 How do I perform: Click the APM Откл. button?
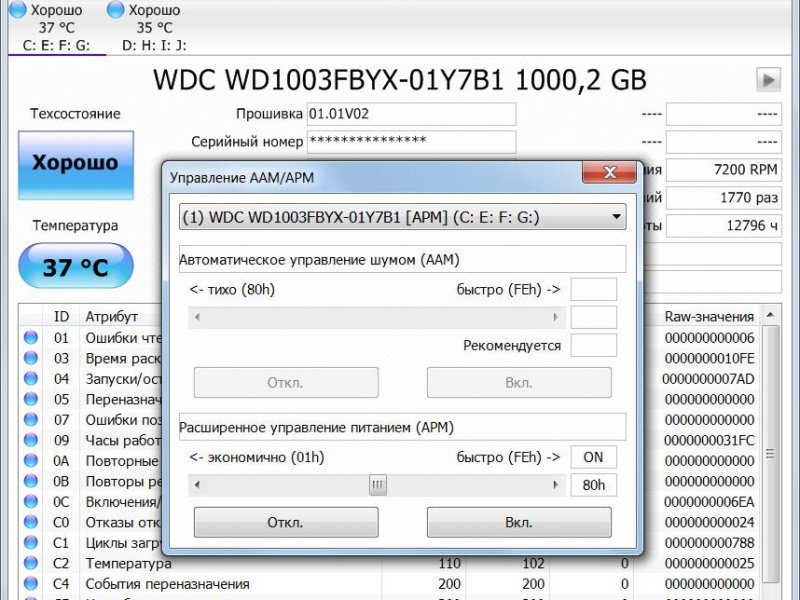286,522
